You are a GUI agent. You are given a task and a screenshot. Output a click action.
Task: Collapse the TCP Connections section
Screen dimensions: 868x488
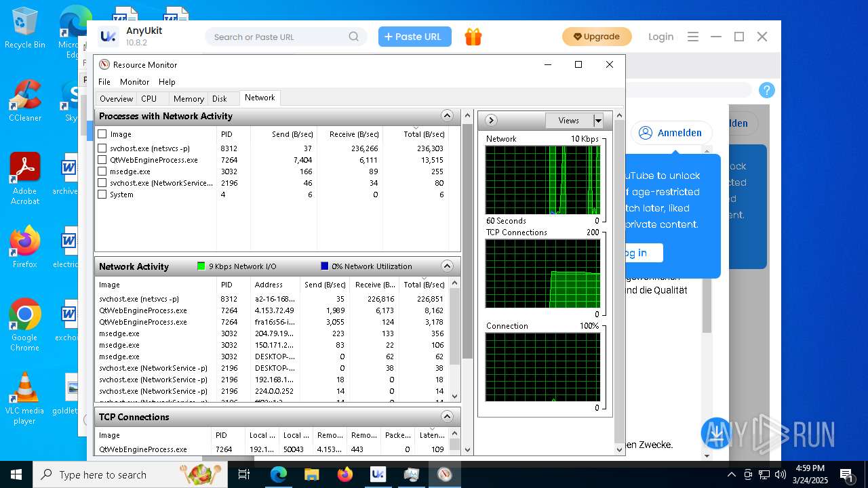(x=447, y=416)
